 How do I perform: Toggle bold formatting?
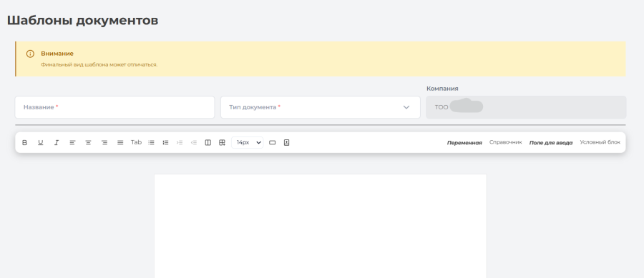tap(24, 142)
